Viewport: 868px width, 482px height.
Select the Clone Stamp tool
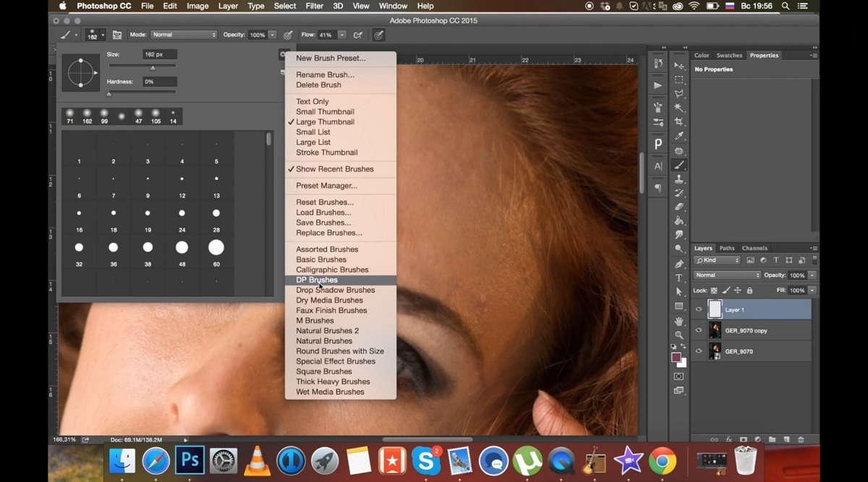678,178
